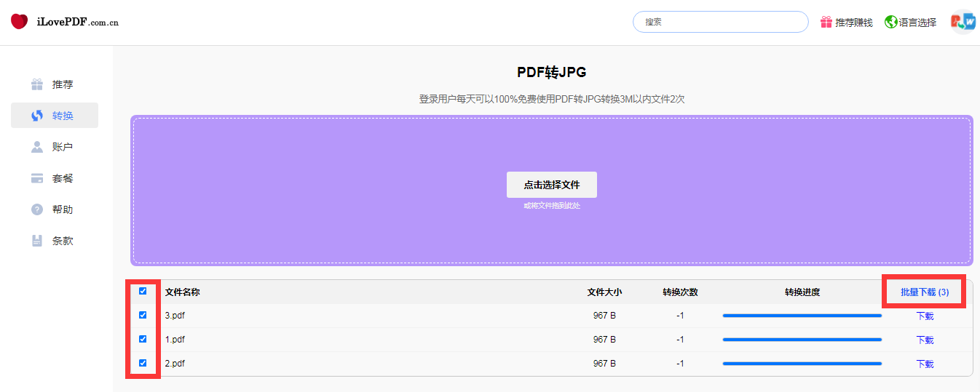Viewport: 980px width, 392px height.
Task: Open the PDF/Word avatar icon at top right
Action: point(963,22)
